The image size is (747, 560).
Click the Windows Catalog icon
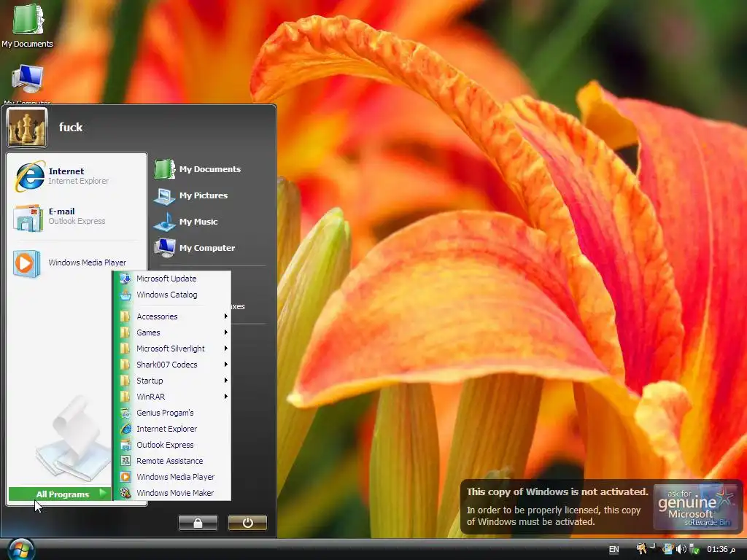[125, 295]
